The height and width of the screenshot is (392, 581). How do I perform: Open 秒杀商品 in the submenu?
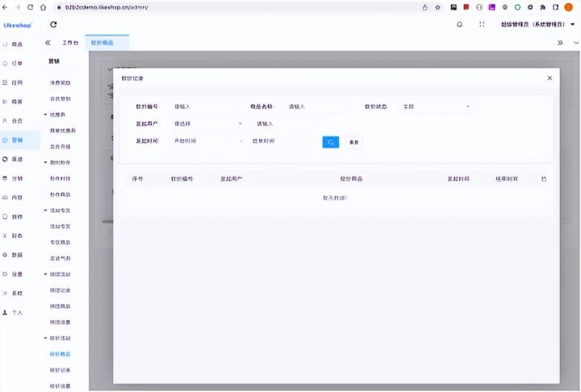click(60, 194)
